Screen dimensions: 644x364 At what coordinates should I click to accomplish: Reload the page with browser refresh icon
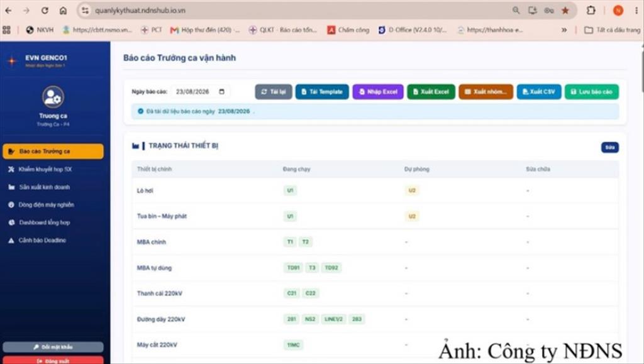(45, 11)
